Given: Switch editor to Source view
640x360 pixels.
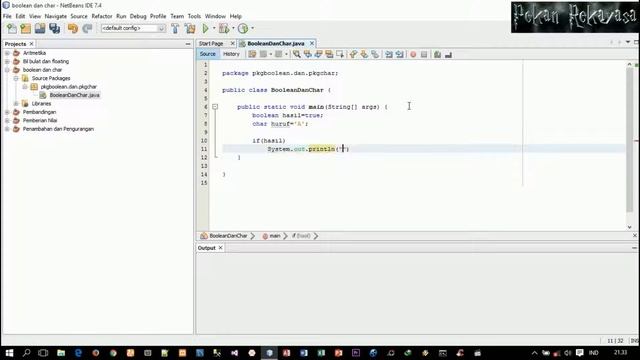Looking at the screenshot, I should pyautogui.click(x=207, y=54).
